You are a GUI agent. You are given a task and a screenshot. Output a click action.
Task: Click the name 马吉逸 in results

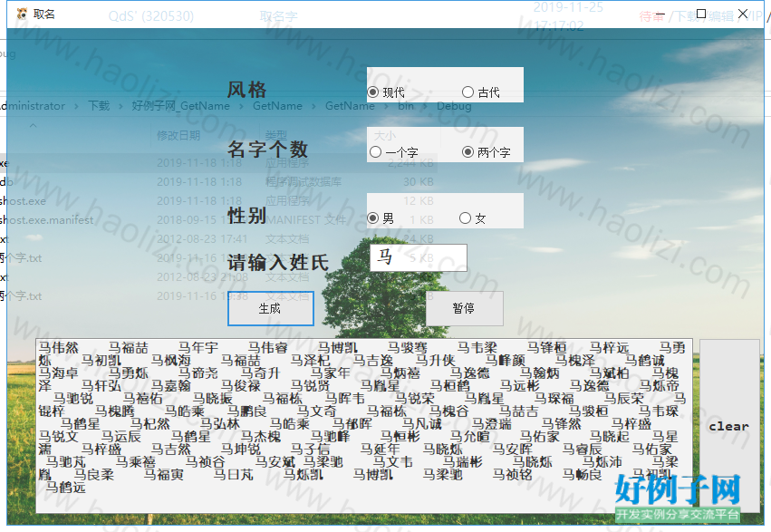[373, 361]
